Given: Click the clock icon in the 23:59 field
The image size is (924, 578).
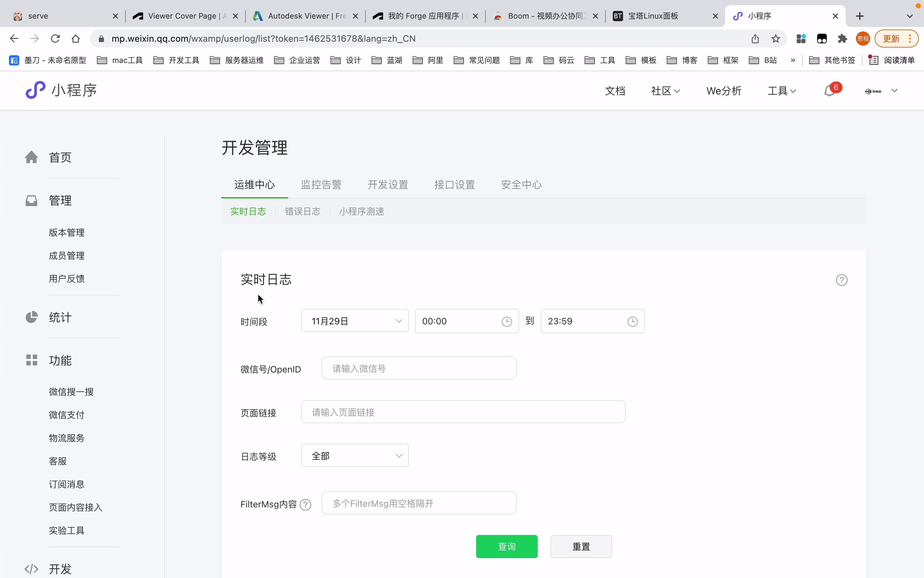Looking at the screenshot, I should pos(633,321).
